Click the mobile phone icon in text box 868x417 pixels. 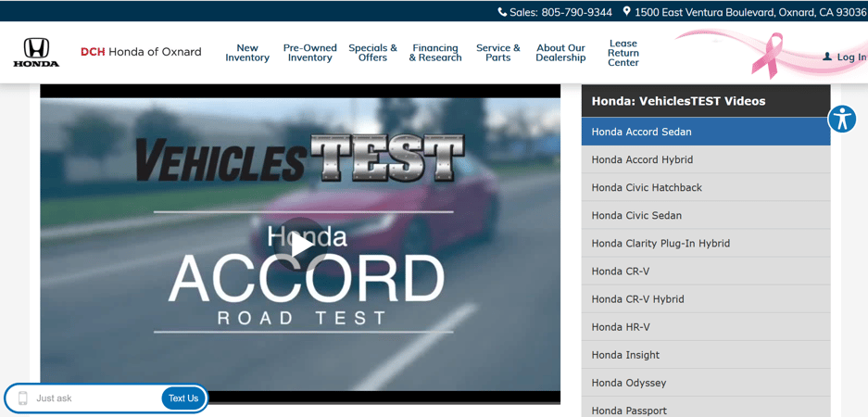point(23,398)
